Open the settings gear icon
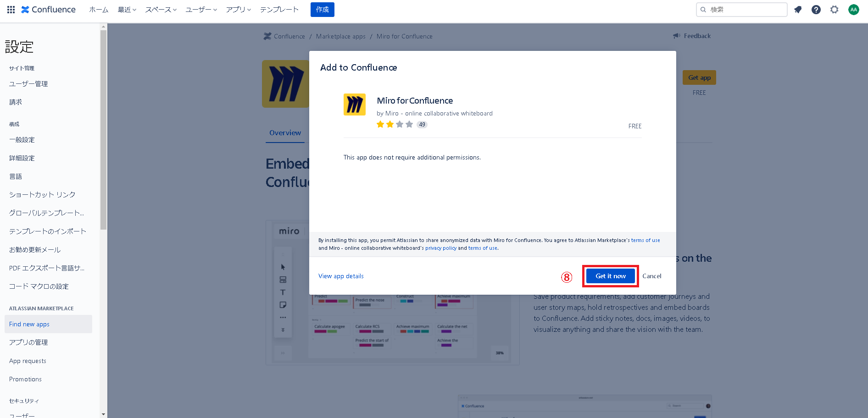The width and height of the screenshot is (868, 418). coord(834,10)
